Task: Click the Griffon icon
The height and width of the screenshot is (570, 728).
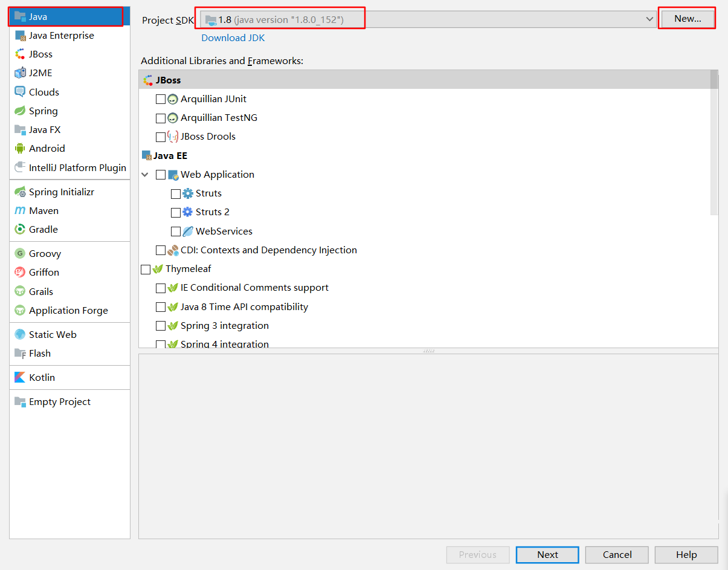Action: tap(20, 272)
